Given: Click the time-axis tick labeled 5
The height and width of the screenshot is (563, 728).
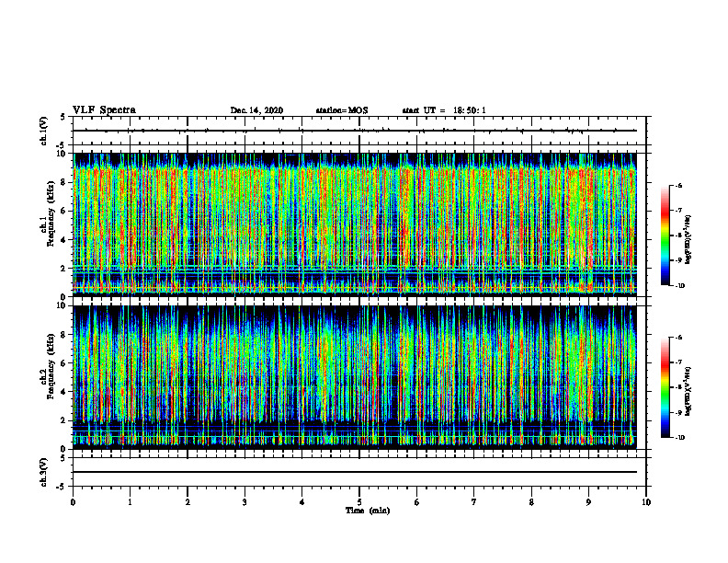Looking at the screenshot, I should click(x=359, y=502).
